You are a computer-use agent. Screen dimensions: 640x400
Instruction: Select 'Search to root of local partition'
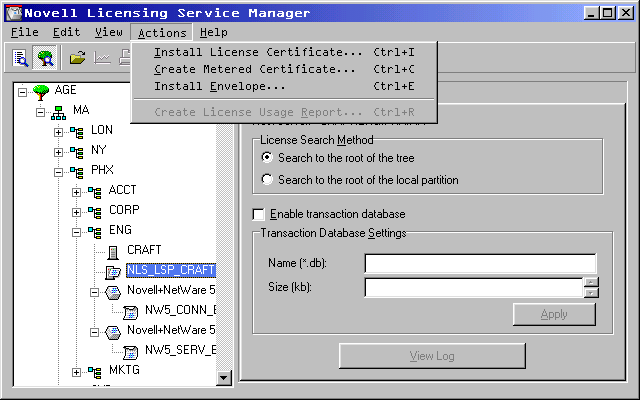click(266, 180)
